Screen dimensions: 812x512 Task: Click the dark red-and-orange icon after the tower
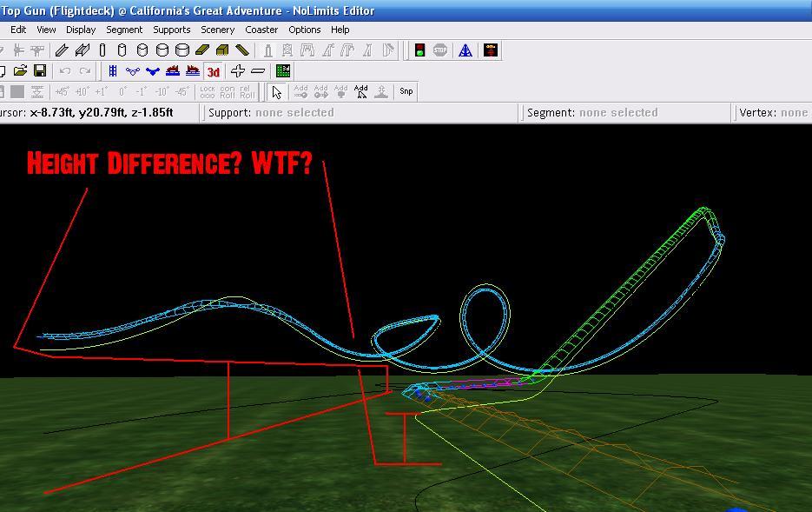coord(491,50)
